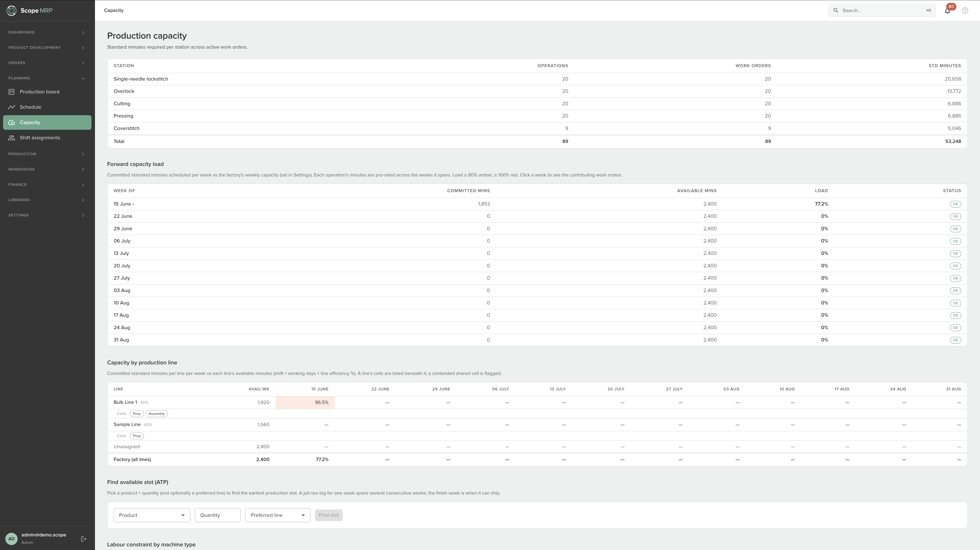Open Shift assignments page

(47, 138)
